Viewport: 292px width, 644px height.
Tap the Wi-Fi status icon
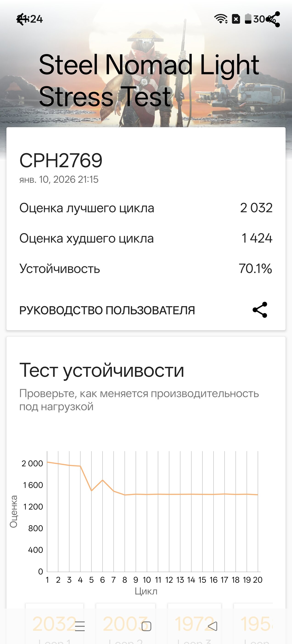point(221,19)
